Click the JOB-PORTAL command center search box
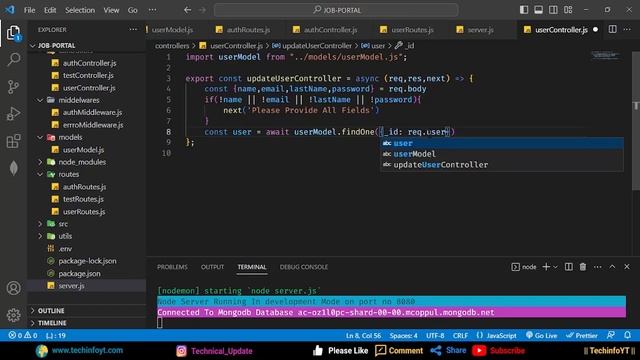The width and height of the screenshot is (640, 360). [x=336, y=10]
